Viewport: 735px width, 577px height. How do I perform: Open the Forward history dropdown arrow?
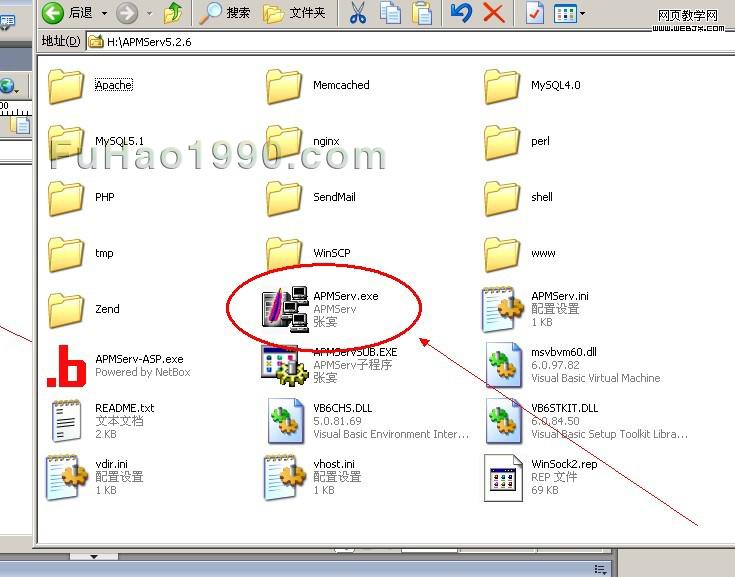tap(150, 13)
